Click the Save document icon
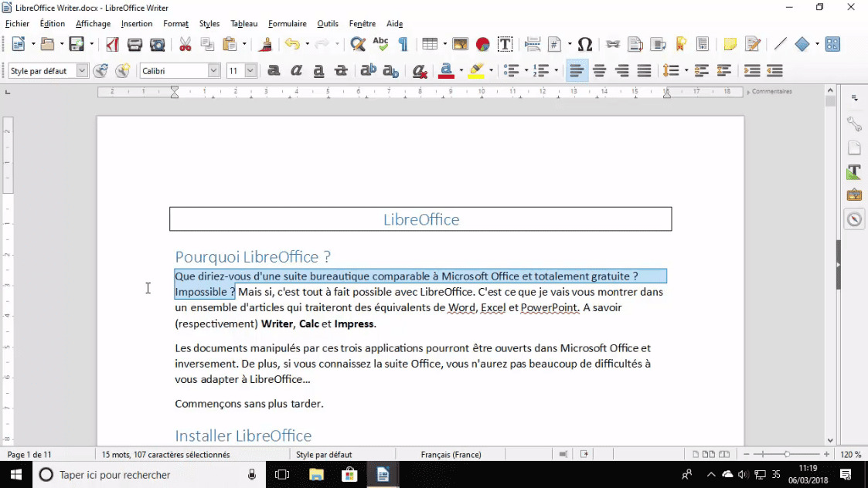This screenshot has height=488, width=868. (77, 44)
